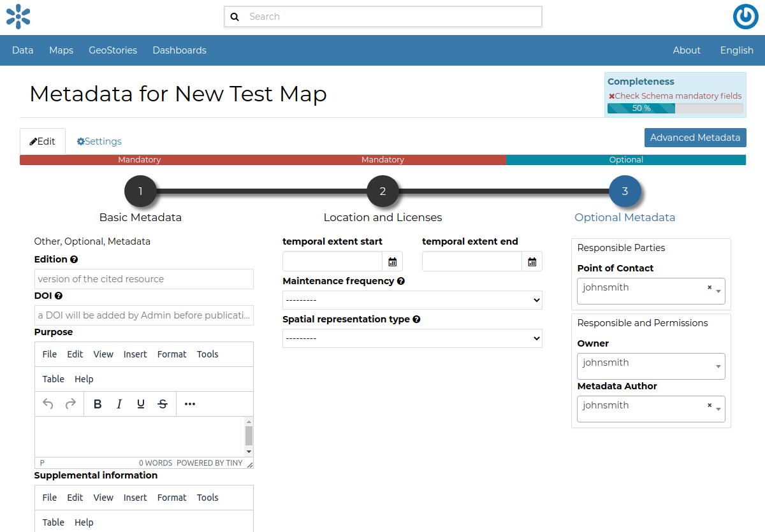The image size is (765, 532).
Task: Apply strikethrough in the Purpose editor
Action: pos(163,403)
